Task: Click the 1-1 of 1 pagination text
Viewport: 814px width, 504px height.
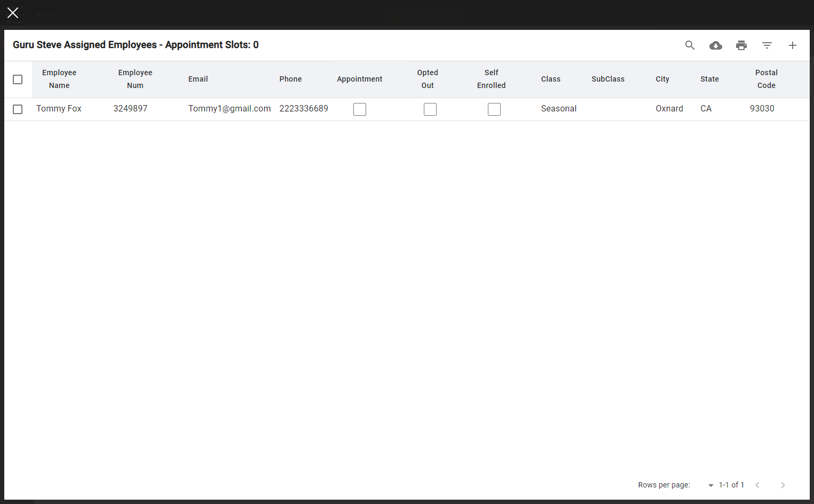Action: pos(731,485)
